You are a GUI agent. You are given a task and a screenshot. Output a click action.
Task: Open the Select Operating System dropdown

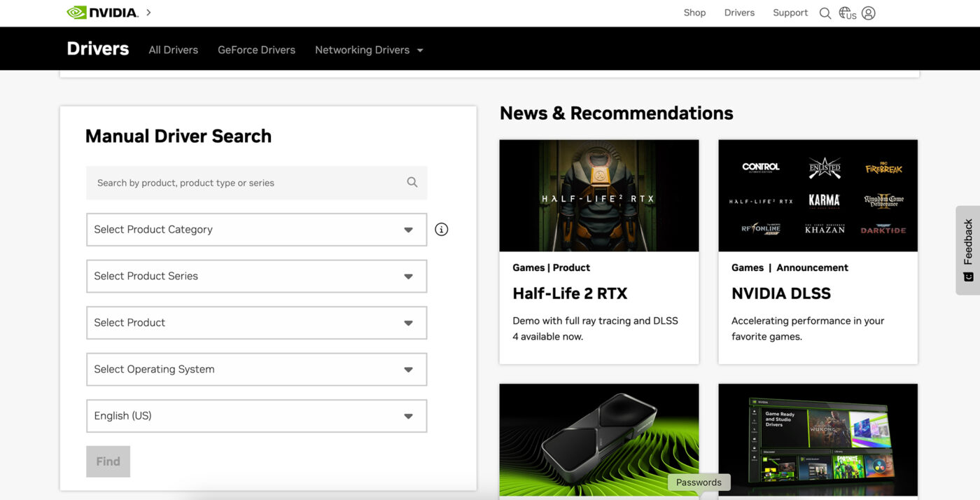(256, 369)
